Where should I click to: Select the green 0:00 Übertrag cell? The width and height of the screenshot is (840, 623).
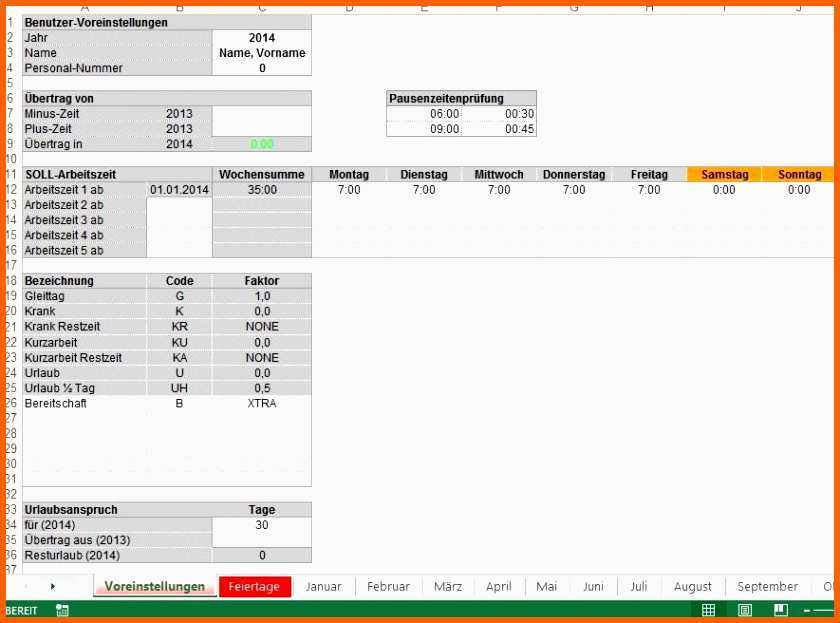pyautogui.click(x=262, y=144)
